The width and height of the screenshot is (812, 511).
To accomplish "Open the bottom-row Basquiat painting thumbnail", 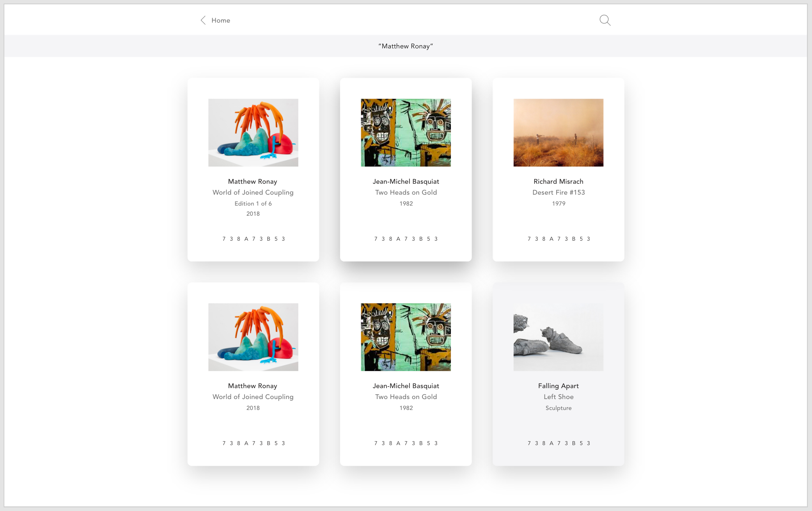I will [406, 337].
